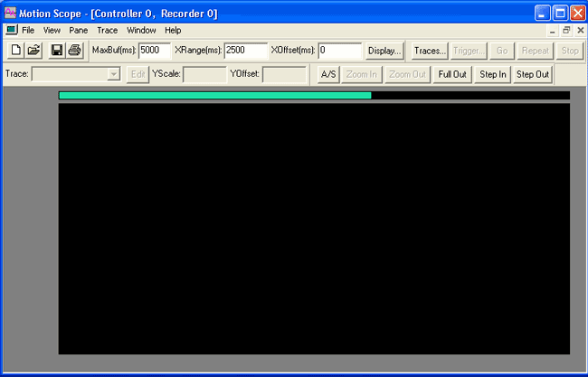Image resolution: width=588 pixels, height=377 pixels.
Task: Open the Display... dialog
Action: [x=384, y=51]
